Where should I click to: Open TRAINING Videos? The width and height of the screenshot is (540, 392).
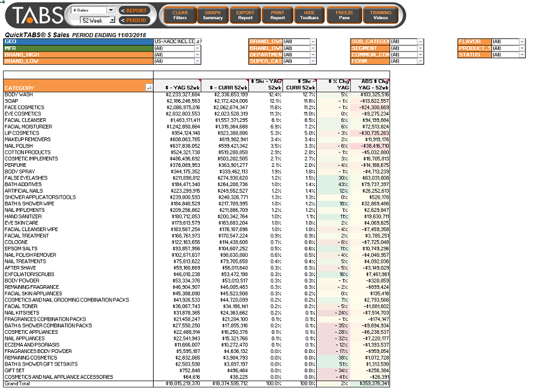[x=380, y=15]
